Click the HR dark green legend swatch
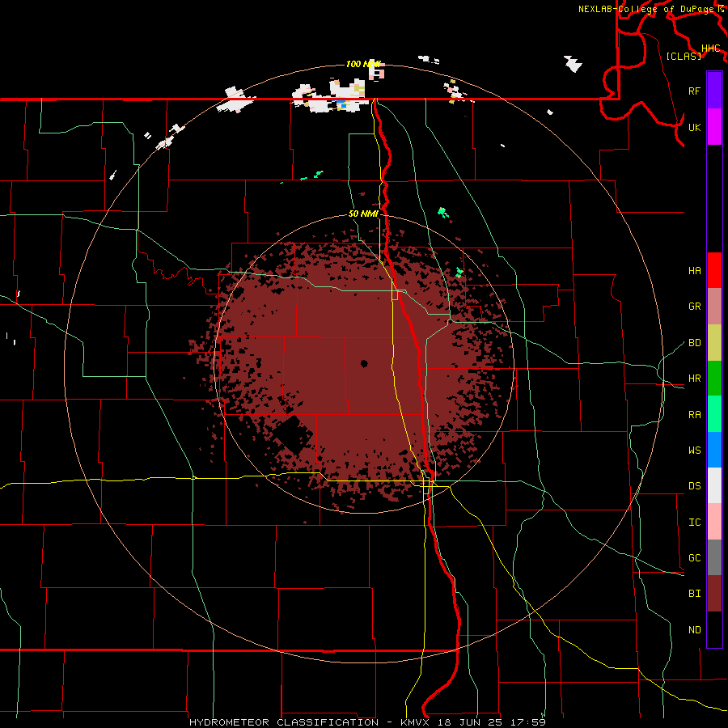The width and height of the screenshot is (728, 728). pos(714,378)
